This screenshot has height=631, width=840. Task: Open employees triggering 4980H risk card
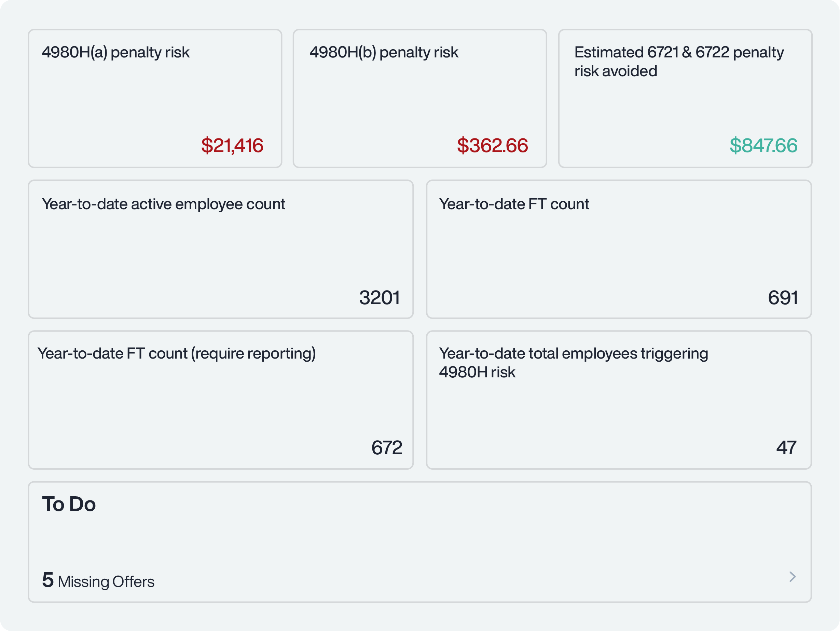pyautogui.click(x=619, y=400)
